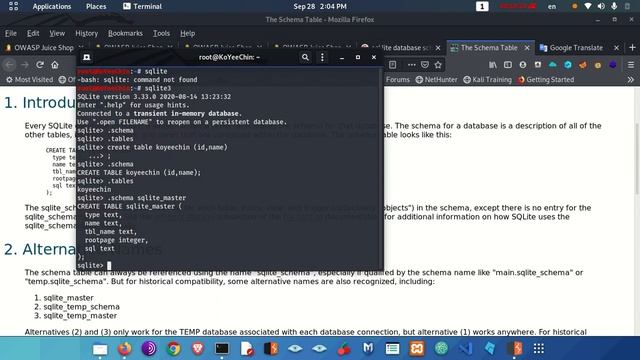Open terminal kebab menu
Screen dimensions: 640x360
(x=322, y=57)
